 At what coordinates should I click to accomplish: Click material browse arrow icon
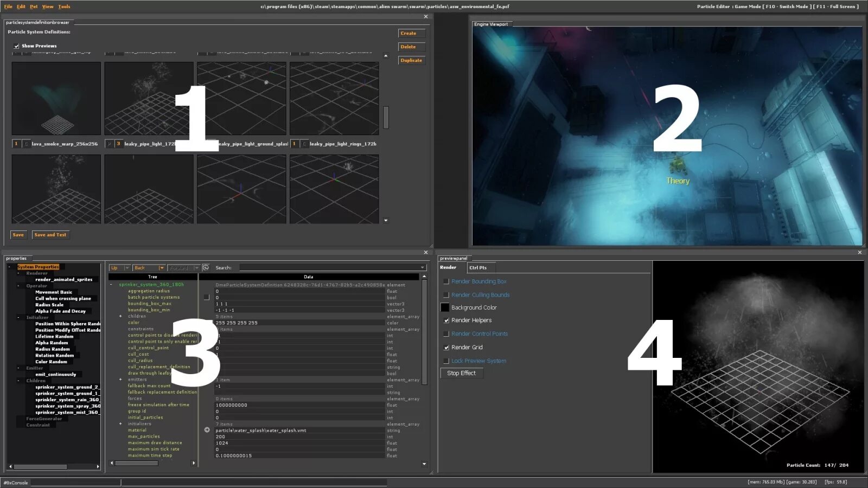coord(207,430)
